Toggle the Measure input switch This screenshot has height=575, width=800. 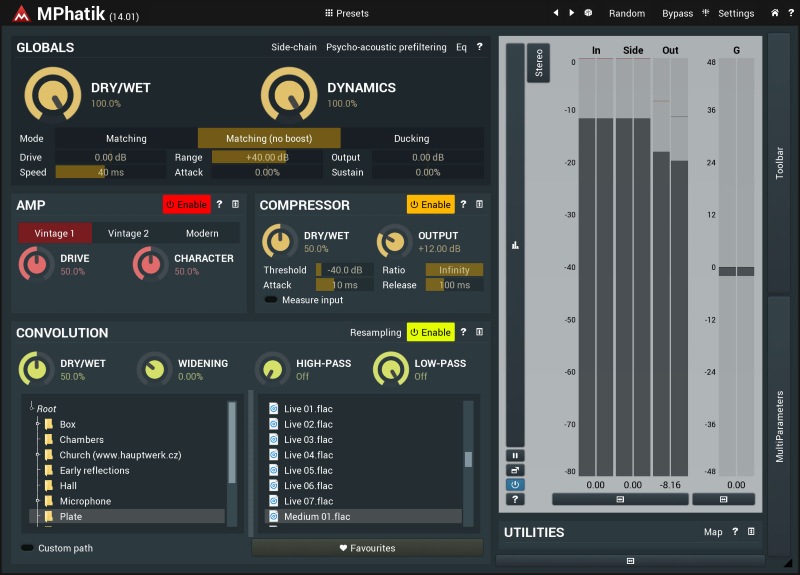pos(271,300)
